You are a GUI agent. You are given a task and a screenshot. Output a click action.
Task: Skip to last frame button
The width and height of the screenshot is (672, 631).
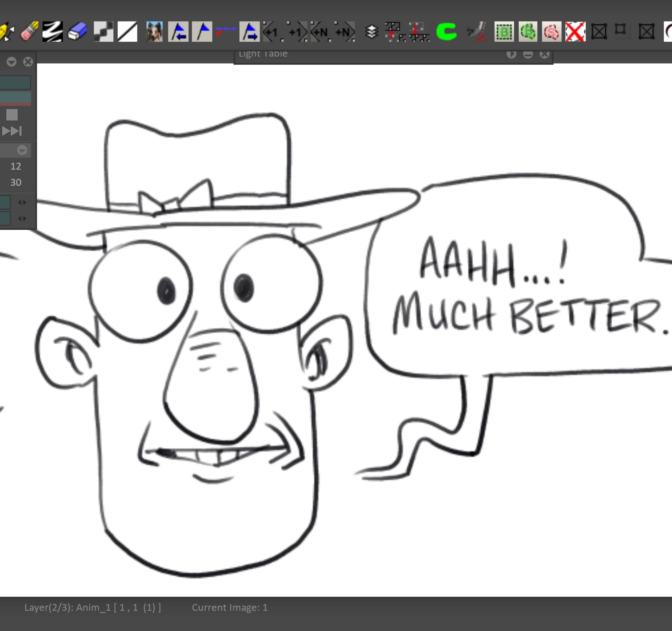pyautogui.click(x=12, y=131)
